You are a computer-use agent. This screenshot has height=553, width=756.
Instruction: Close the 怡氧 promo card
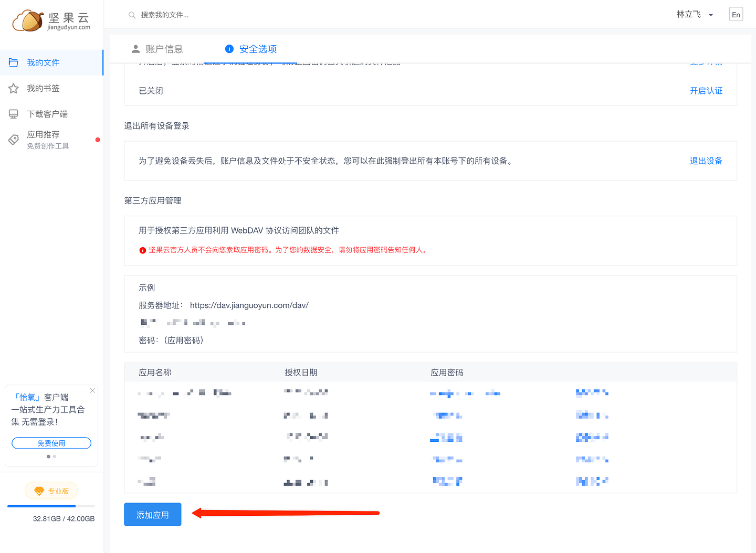pyautogui.click(x=92, y=390)
